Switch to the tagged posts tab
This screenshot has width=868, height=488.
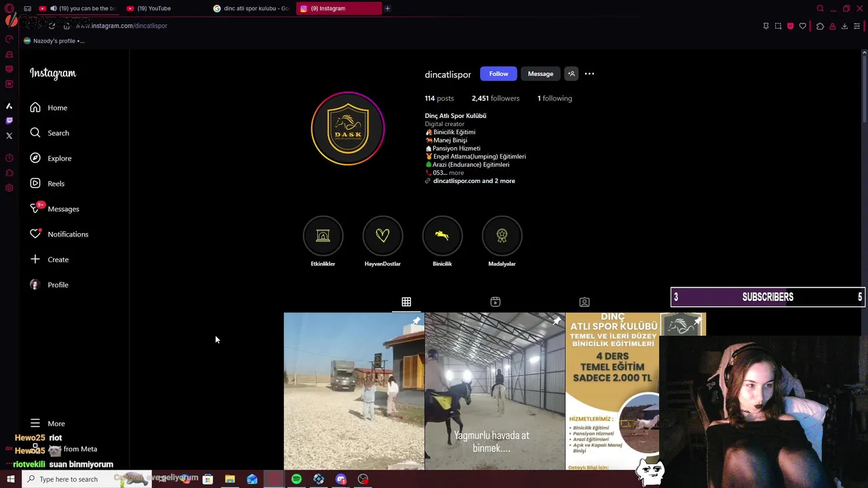tap(585, 302)
